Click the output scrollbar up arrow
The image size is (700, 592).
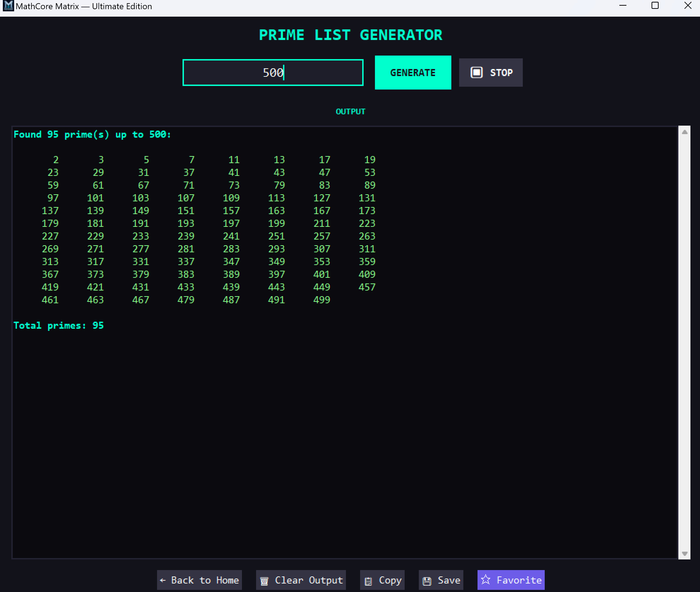pyautogui.click(x=684, y=132)
